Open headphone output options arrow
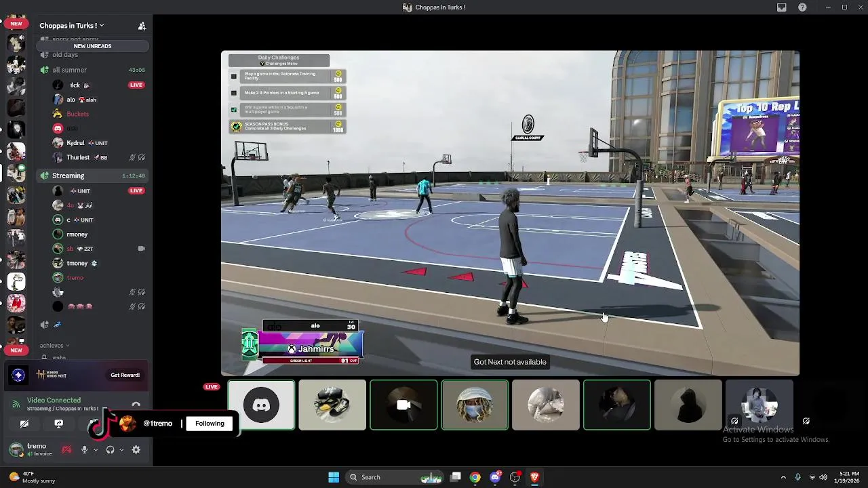Viewport: 868px width, 488px height. pyautogui.click(x=121, y=449)
